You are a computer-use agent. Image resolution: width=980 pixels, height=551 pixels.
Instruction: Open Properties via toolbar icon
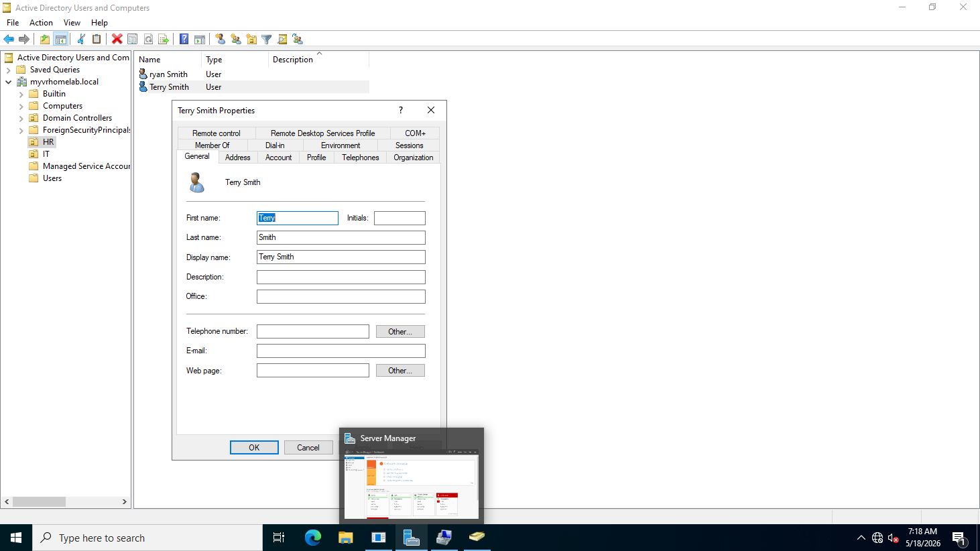click(133, 40)
